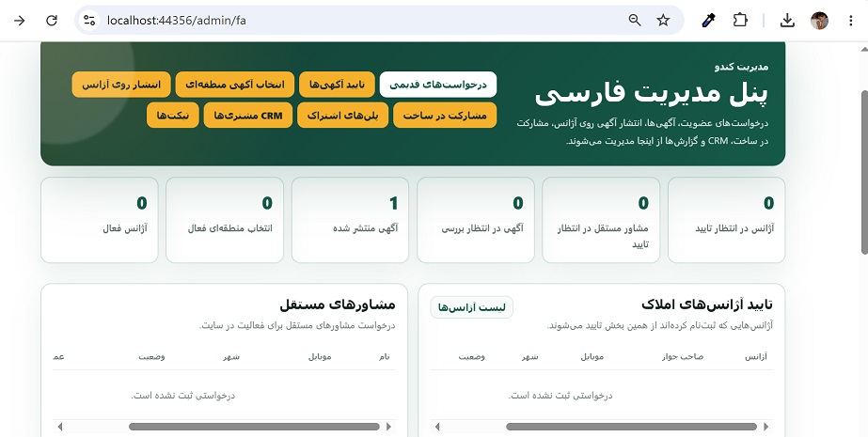The width and height of the screenshot is (868, 437).
Task: Click the لیست آژانس‌ها button
Action: coord(472,307)
